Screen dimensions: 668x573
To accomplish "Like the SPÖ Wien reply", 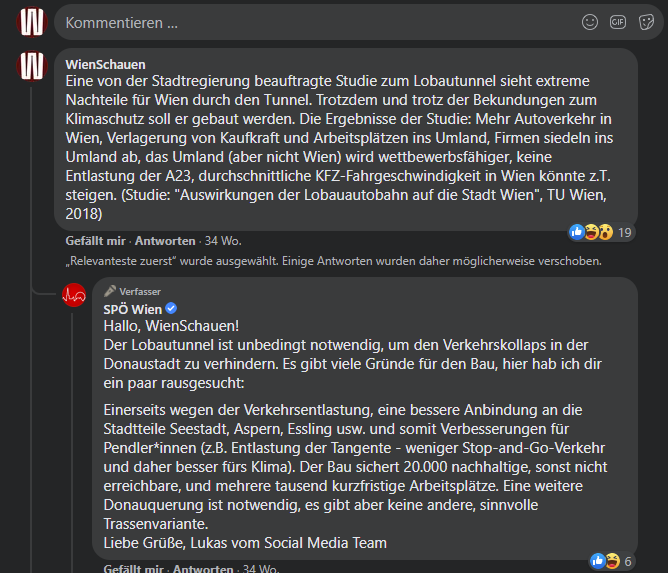I will coord(133,568).
